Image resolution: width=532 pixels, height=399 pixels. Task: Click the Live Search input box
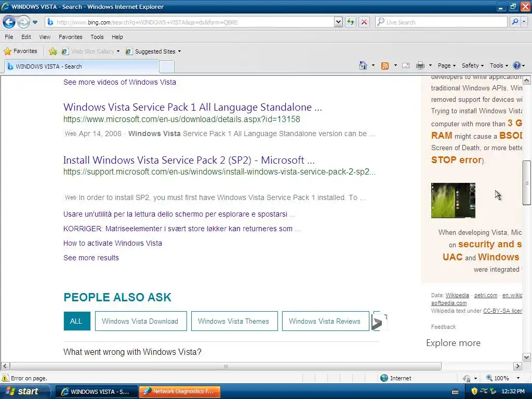coord(441,22)
